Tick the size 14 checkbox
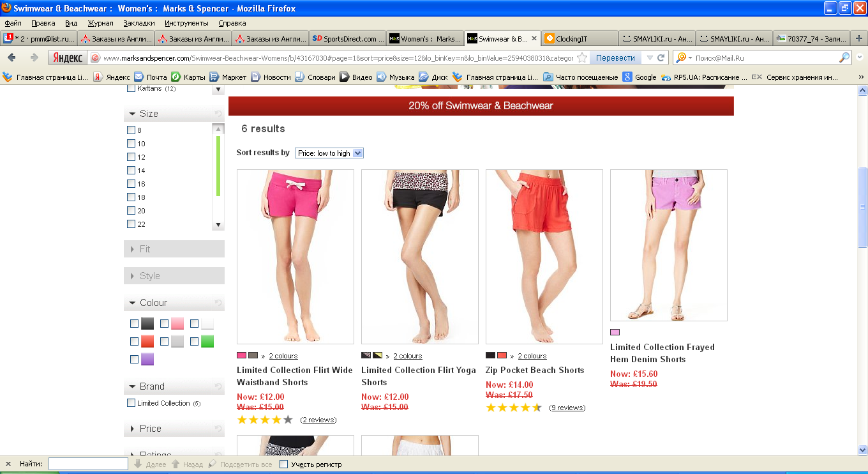 click(x=131, y=171)
